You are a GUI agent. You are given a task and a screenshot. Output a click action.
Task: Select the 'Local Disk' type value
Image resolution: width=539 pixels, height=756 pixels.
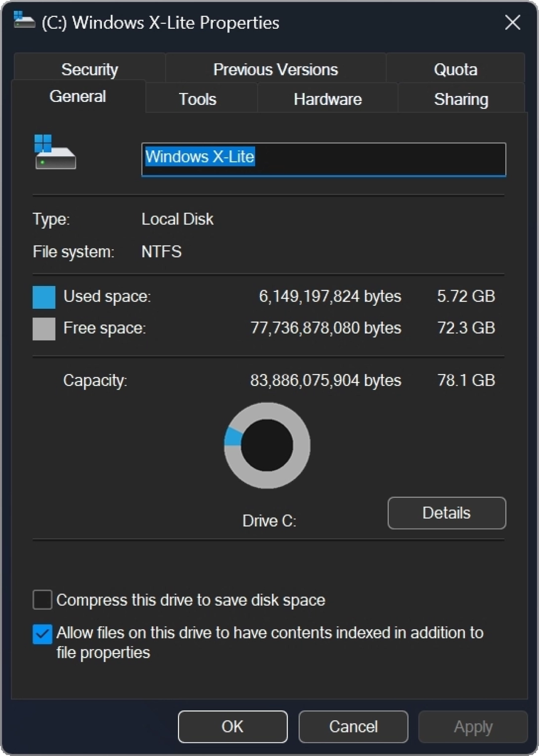tap(177, 219)
